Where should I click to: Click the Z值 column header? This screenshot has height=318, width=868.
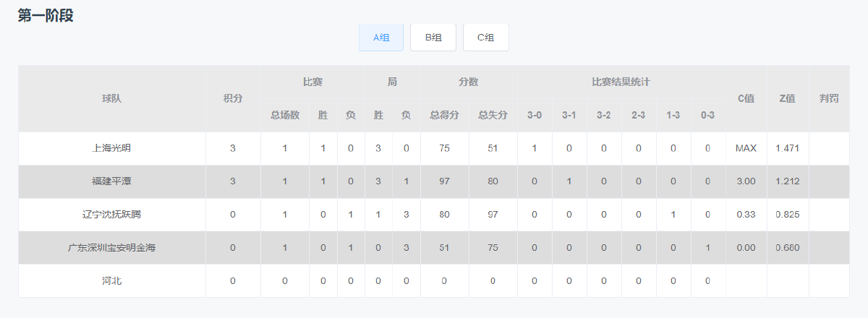tap(788, 99)
